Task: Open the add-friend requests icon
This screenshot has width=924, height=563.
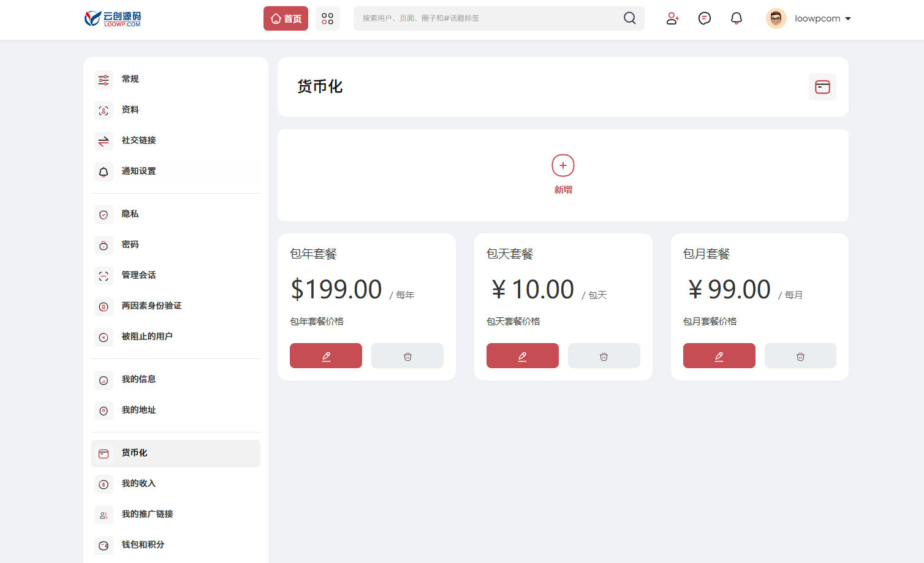Action: 672,18
